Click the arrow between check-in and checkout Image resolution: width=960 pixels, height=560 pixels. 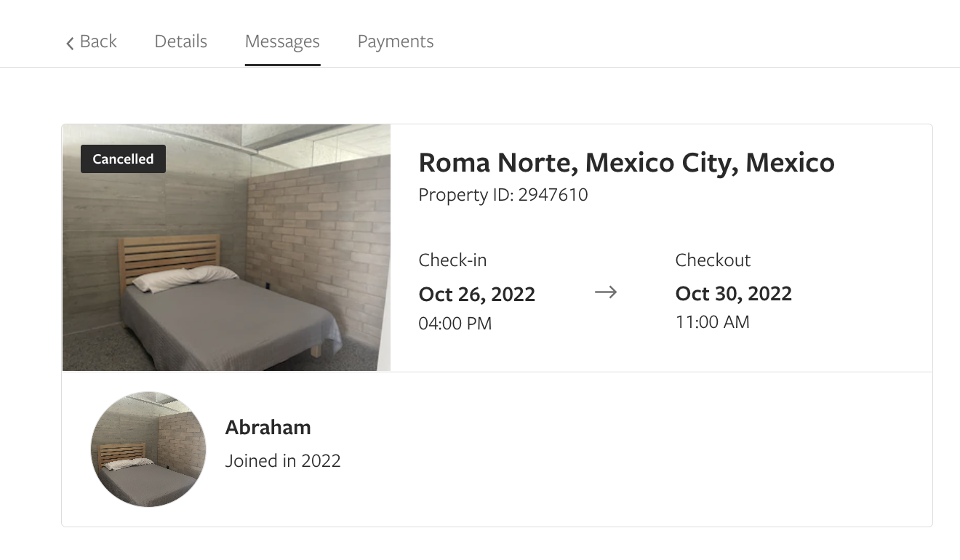pyautogui.click(x=605, y=292)
